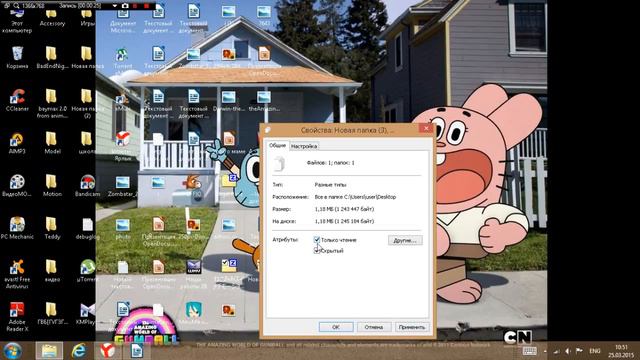This screenshot has height=360, width=640.
Task: Confirm properties with OK button
Action: click(336, 327)
